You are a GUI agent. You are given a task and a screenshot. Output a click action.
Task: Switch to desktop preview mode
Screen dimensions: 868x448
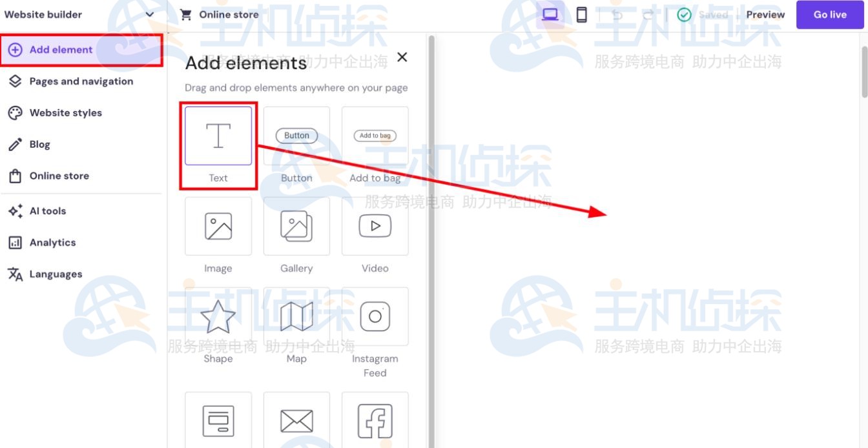[x=550, y=14]
